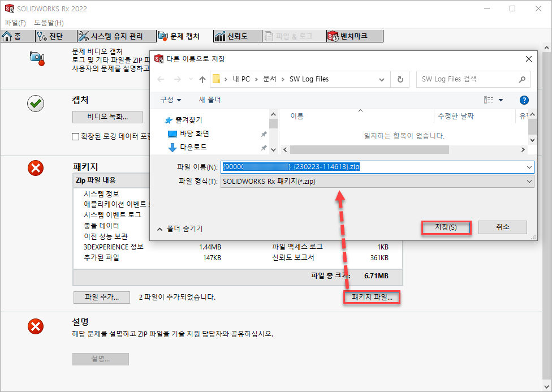Click the file list horizontal scroll right arrow

[x=523, y=150]
